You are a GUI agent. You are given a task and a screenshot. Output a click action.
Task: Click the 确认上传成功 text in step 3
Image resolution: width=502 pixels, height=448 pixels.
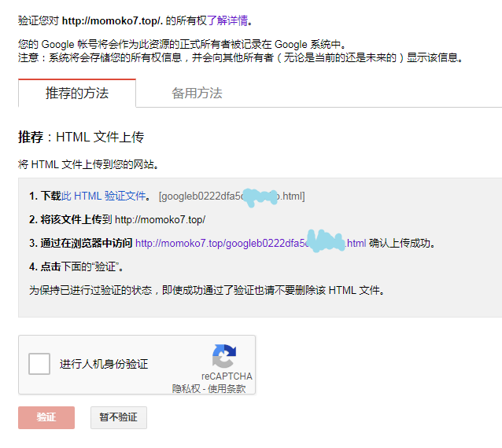click(x=402, y=243)
